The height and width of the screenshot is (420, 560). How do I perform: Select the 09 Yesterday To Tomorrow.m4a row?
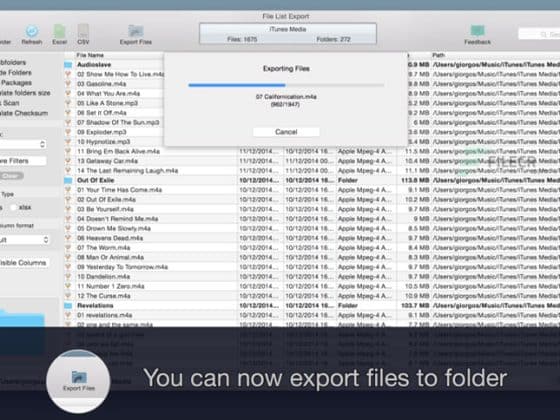click(312, 267)
